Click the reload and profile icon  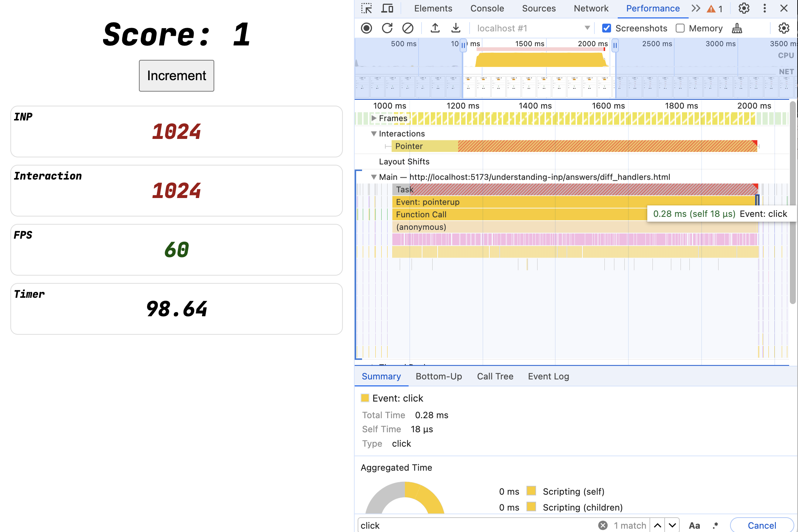pos(386,28)
